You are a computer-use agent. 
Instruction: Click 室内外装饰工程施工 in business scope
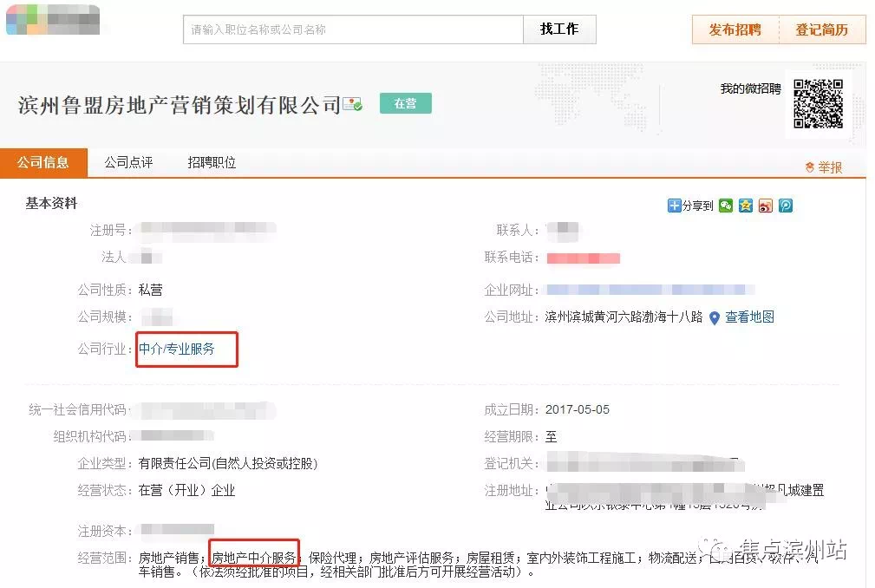click(x=582, y=558)
